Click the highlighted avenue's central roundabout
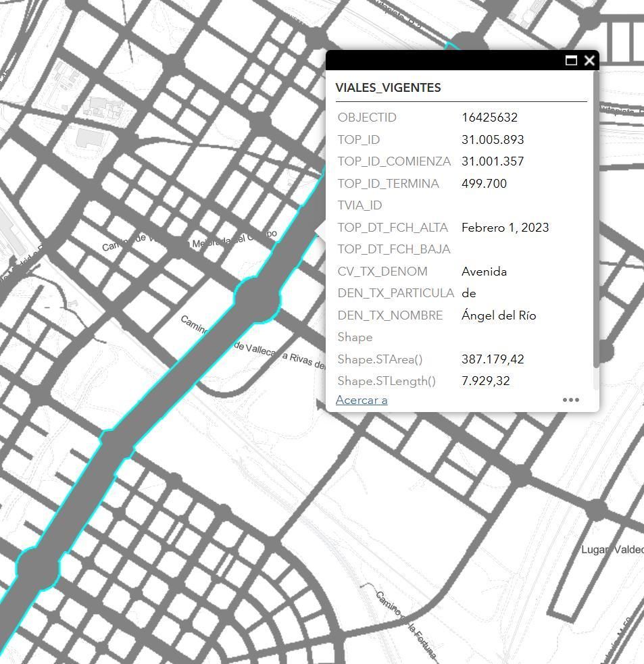This screenshot has width=644, height=664. (x=257, y=299)
